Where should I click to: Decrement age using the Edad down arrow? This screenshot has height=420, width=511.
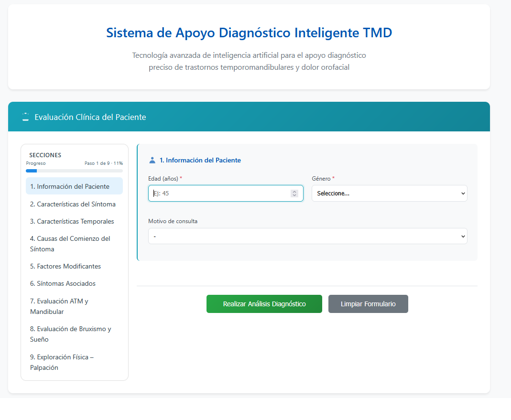[x=295, y=195]
